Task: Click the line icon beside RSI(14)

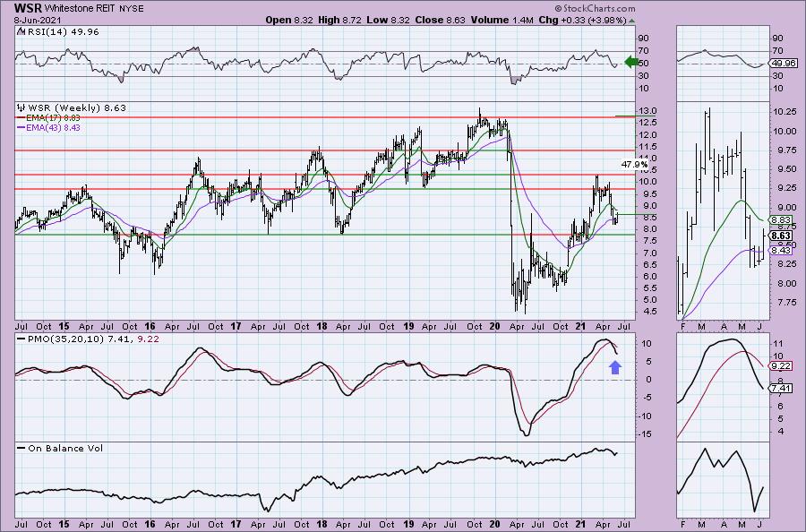Action: point(21,31)
